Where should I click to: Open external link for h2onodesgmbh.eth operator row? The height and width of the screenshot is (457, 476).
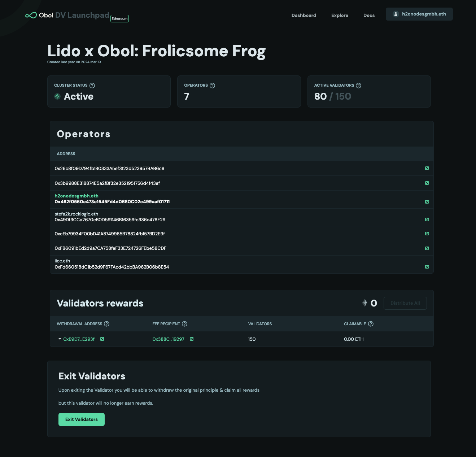pos(427,202)
